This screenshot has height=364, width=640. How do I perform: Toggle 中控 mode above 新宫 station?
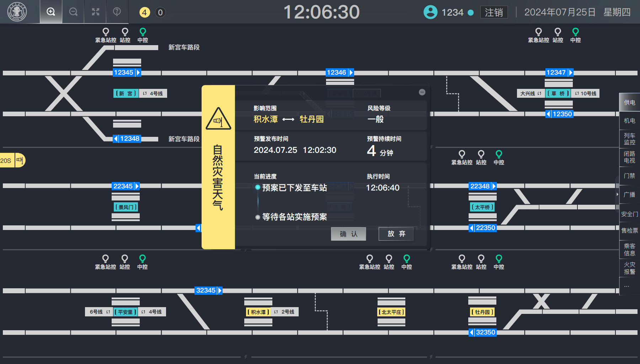(143, 35)
